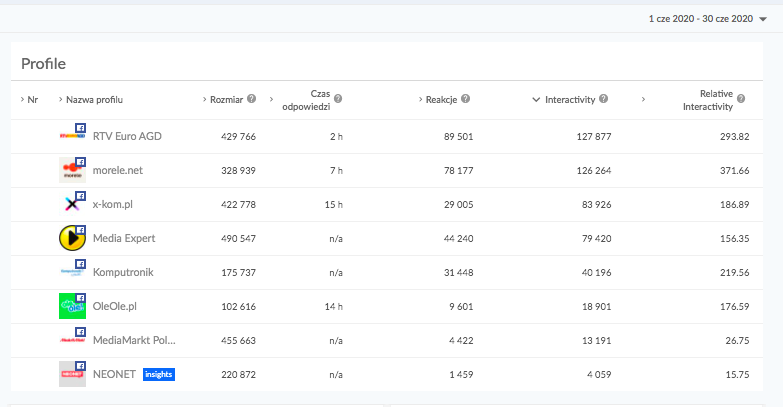This screenshot has height=407, width=783.
Task: Sort by the Nr column header
Action: click(x=32, y=100)
